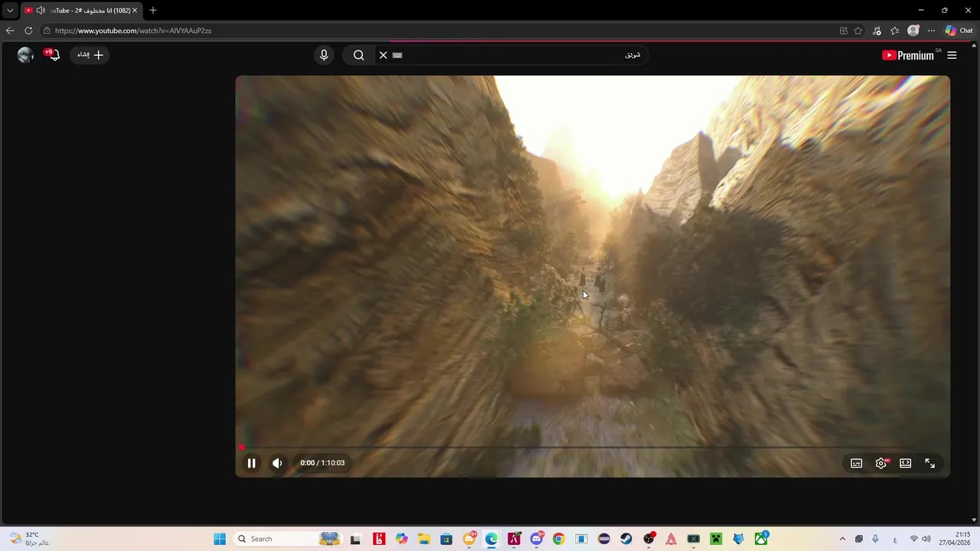The width and height of the screenshot is (980, 551).
Task: Click the youtube.com address bar URL
Action: (133, 31)
